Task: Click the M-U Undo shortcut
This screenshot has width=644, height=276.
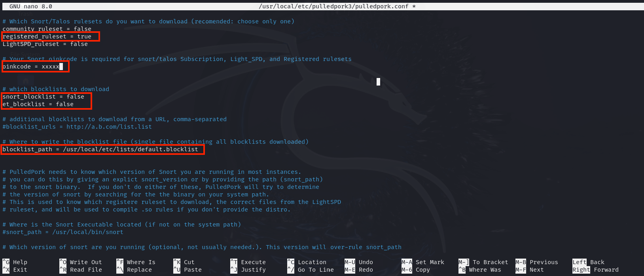Action: click(x=359, y=262)
